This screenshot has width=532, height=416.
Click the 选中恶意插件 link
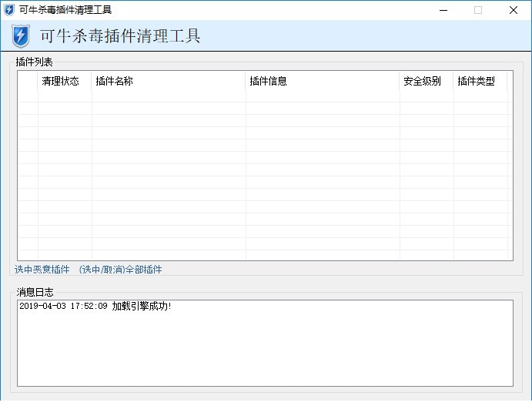click(x=42, y=270)
